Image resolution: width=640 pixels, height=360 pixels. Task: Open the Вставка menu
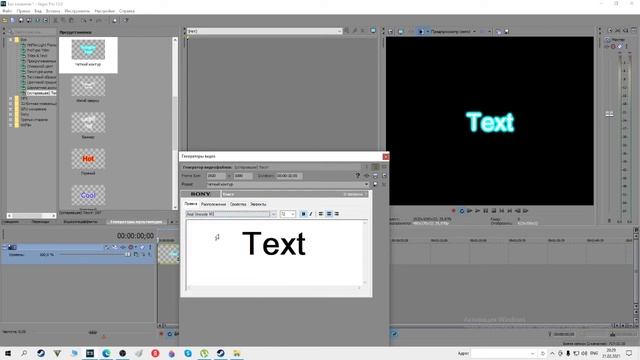[53, 11]
